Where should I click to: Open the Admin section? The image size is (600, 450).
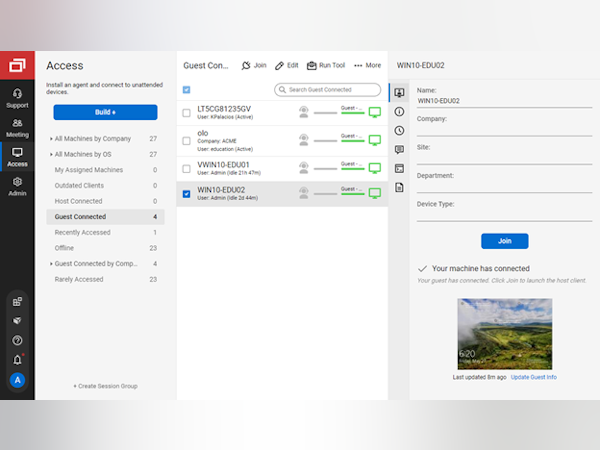[17, 187]
